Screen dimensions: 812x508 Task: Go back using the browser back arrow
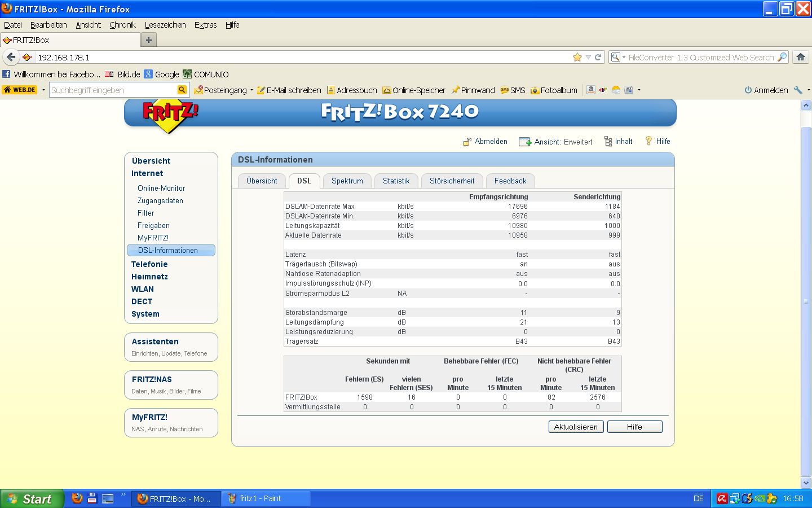[x=11, y=57]
